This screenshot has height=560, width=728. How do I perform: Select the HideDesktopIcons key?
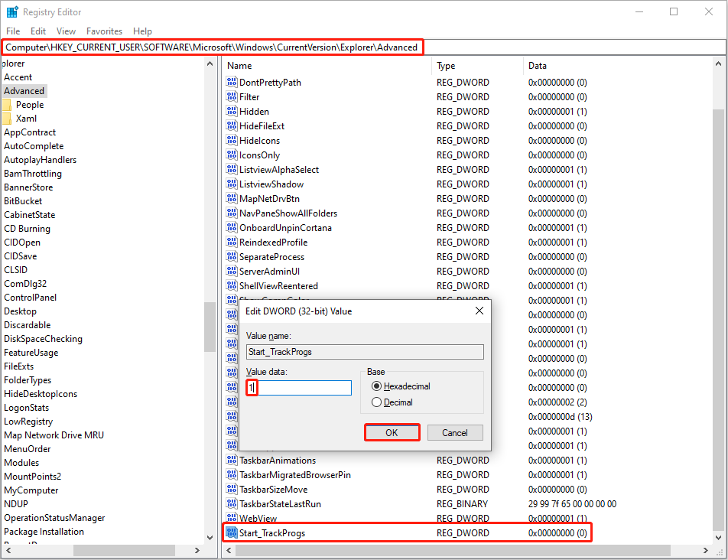click(41, 394)
